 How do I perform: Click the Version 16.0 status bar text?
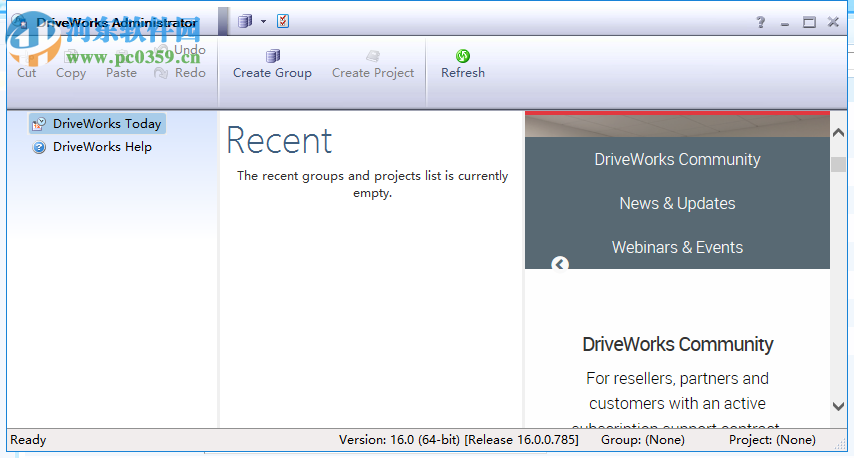coord(459,439)
